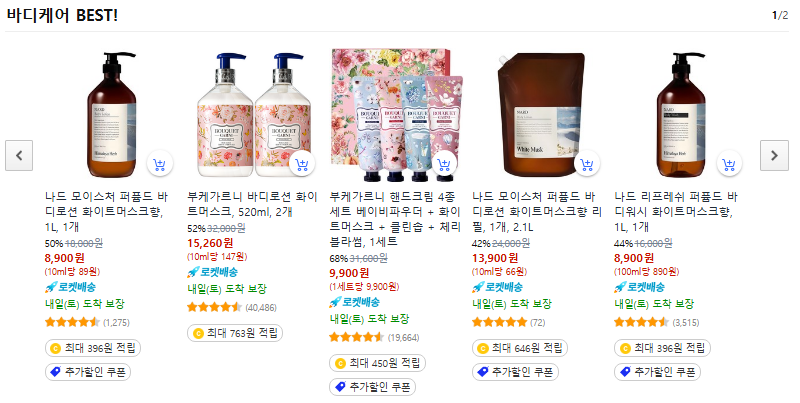Click the 최대 646원 적립 reward badge
The image size is (800, 403).
pos(520,348)
